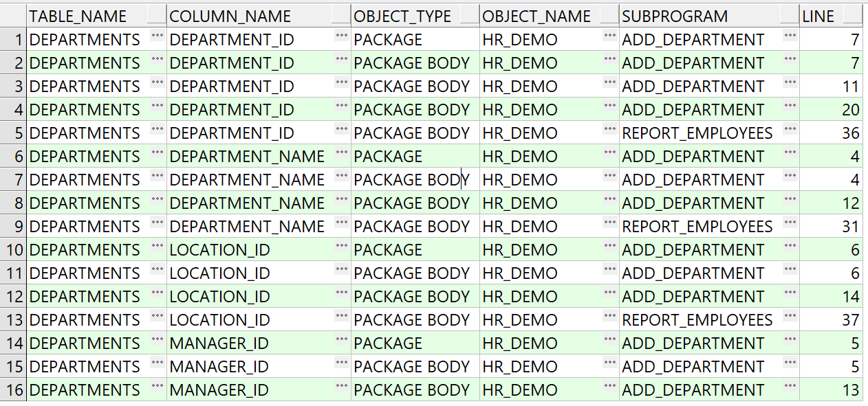The width and height of the screenshot is (868, 406).
Task: Click MANAGER_ID text in row 14
Action: (x=219, y=343)
